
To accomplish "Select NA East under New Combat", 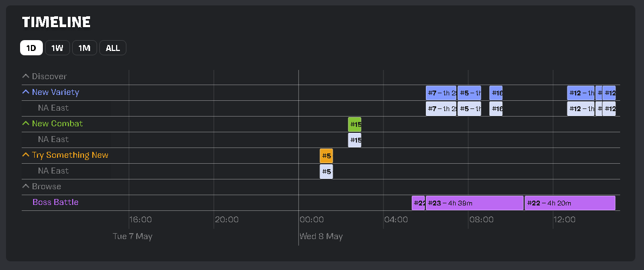I will coord(53,139).
